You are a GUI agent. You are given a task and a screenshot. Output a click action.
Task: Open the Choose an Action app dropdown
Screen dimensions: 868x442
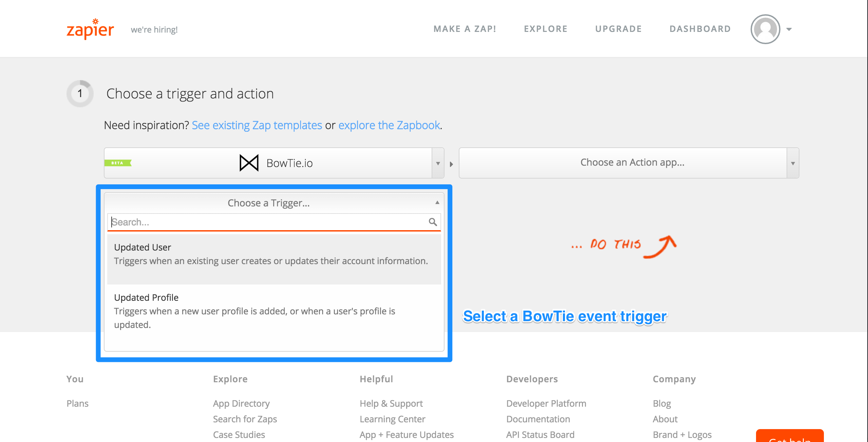coord(629,163)
